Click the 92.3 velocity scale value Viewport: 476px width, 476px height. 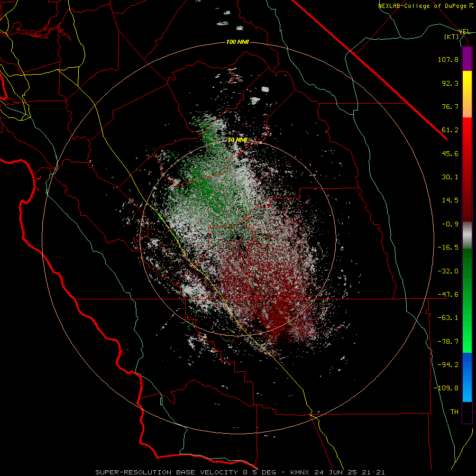pyautogui.click(x=450, y=83)
